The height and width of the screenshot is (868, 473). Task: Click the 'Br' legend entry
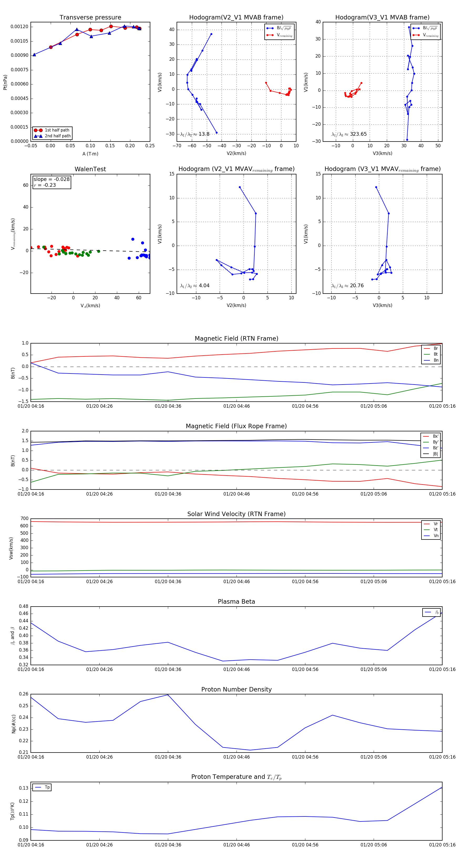click(431, 349)
